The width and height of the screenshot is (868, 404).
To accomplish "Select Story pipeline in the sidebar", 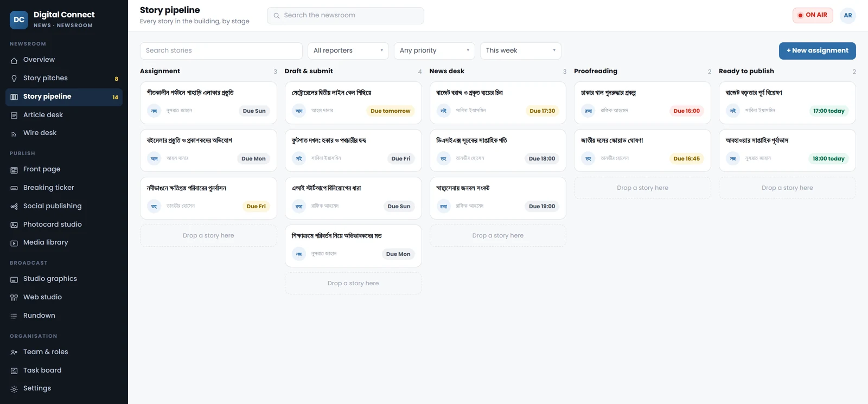I will (x=64, y=97).
